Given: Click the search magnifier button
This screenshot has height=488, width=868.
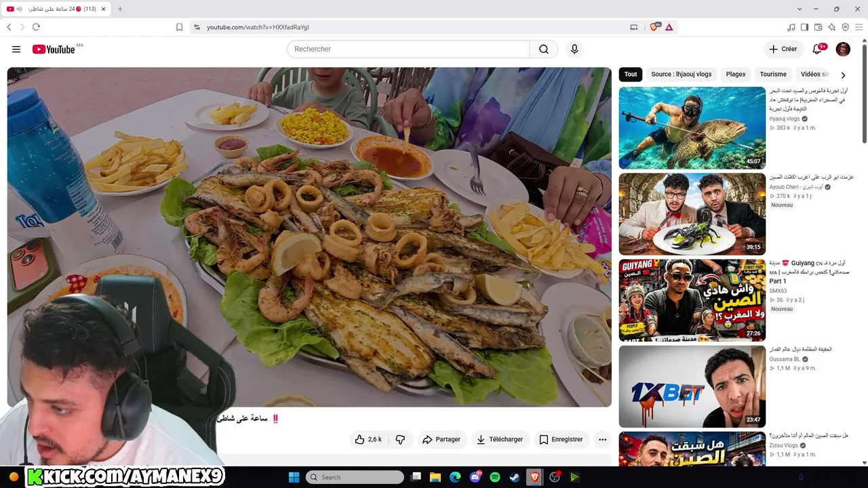Looking at the screenshot, I should pos(544,49).
